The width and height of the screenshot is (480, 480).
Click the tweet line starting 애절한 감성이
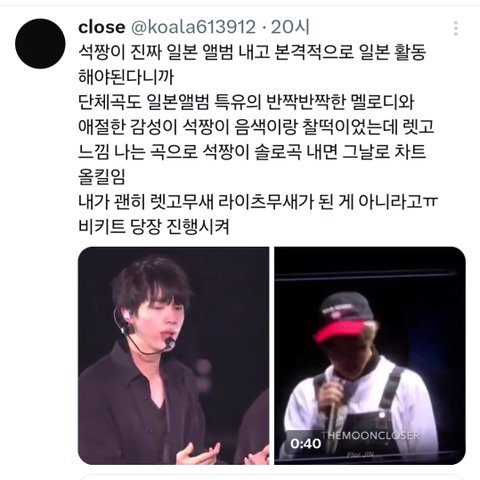pos(256,127)
